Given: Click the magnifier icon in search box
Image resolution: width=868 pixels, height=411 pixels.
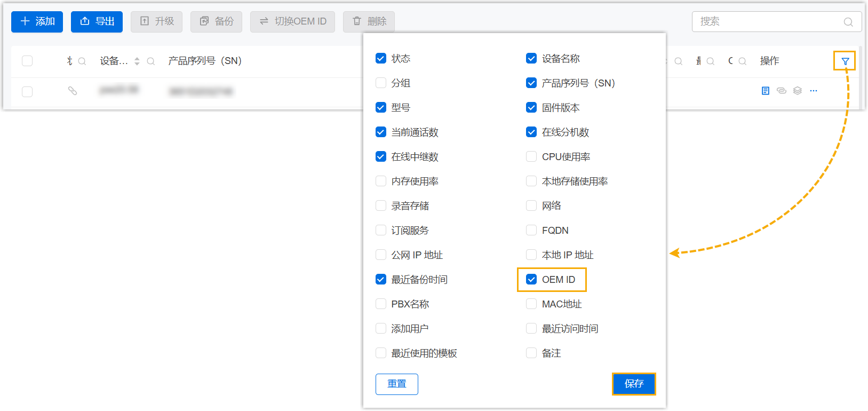Looking at the screenshot, I should pyautogui.click(x=848, y=22).
